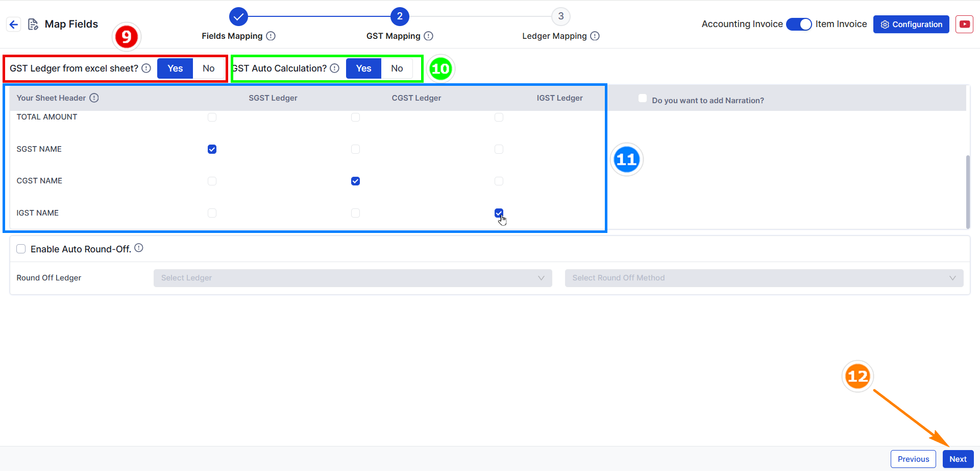Viewport: 980px width, 471px height.
Task: Jump to step 3 Ledger Mapping circle
Action: (x=561, y=16)
